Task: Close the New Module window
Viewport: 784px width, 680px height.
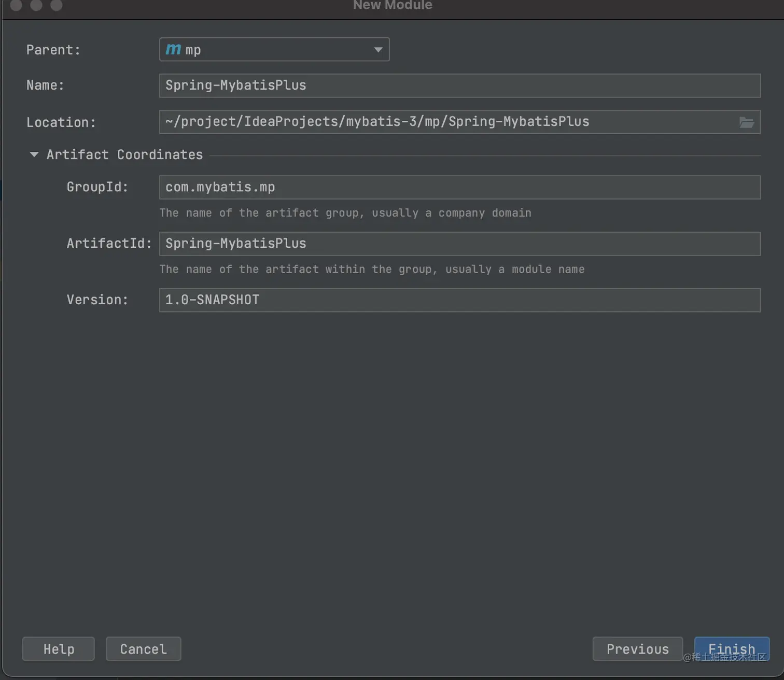Action: pos(16,5)
